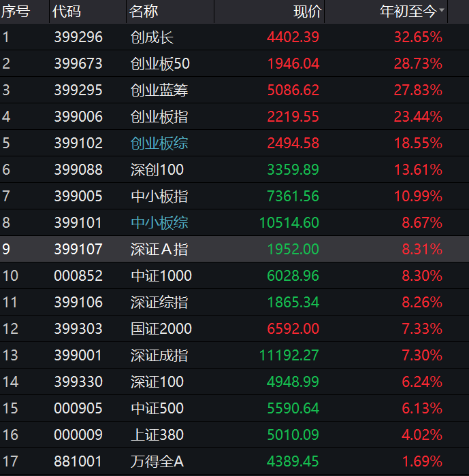This screenshot has width=469, height=476.
Task: Click code 399673
Action: tap(78, 64)
